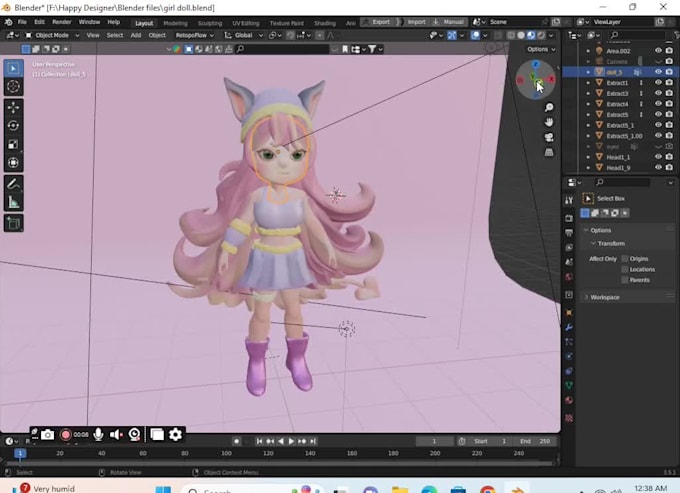Select the Add Cube tool
Viewport: 680px width, 493px height.
tap(13, 223)
